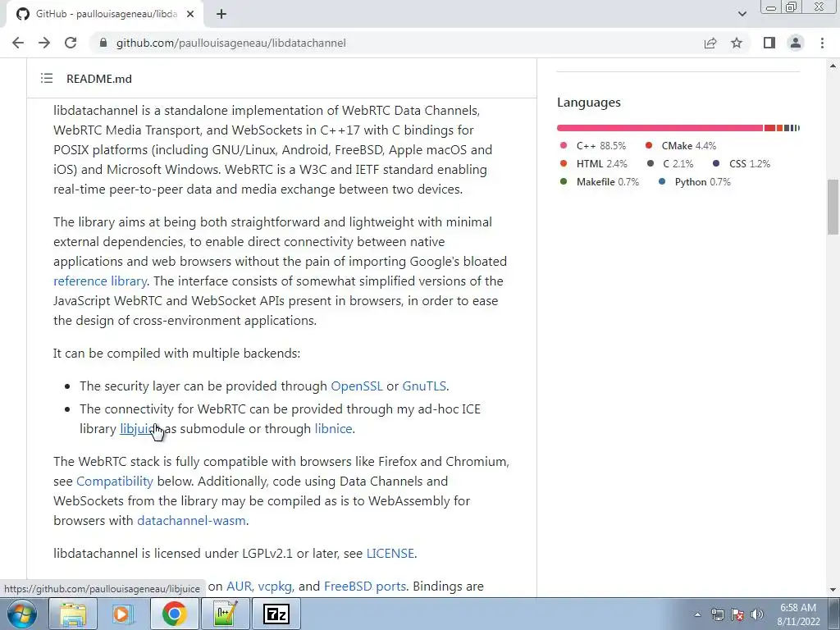Open the Windows Start menu
This screenshot has height=630, width=840.
click(x=21, y=614)
